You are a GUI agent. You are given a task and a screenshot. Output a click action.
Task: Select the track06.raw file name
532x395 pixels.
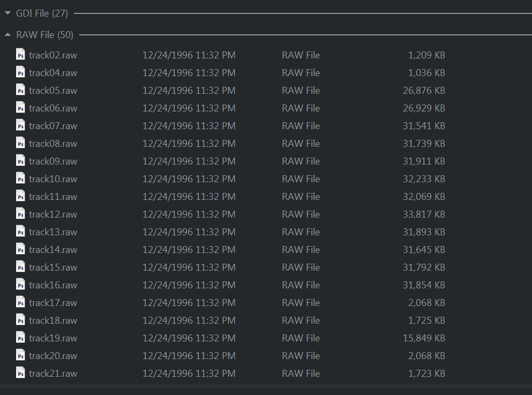tap(53, 108)
